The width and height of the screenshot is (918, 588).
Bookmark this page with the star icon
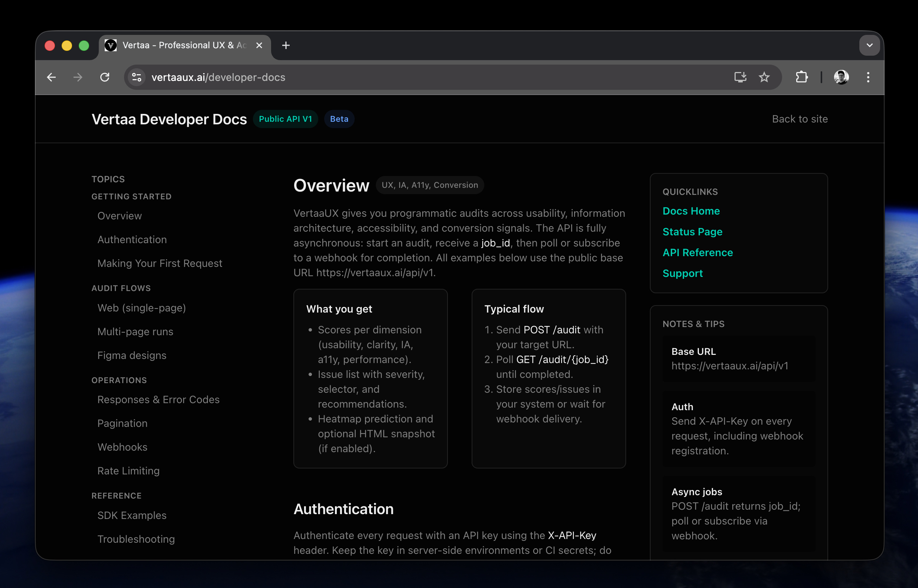[x=764, y=78]
